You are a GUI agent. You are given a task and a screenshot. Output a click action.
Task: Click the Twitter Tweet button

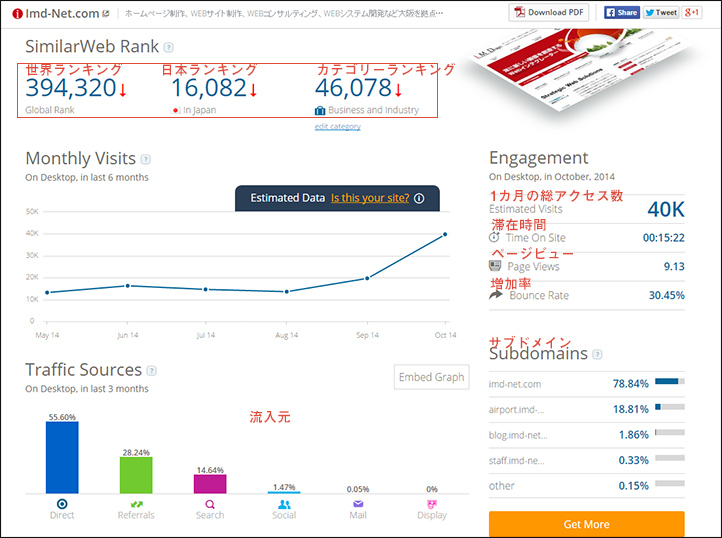click(x=661, y=12)
